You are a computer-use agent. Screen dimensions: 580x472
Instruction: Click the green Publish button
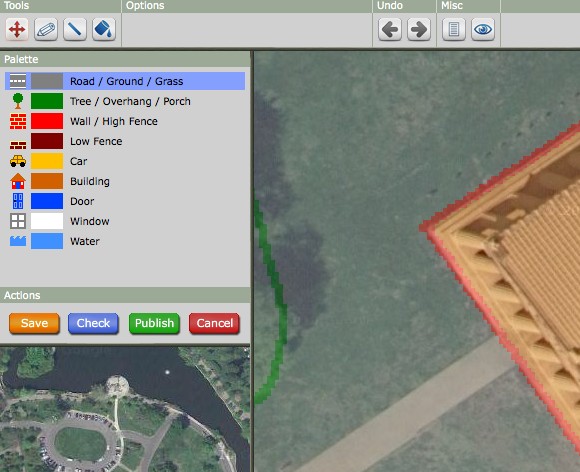154,323
